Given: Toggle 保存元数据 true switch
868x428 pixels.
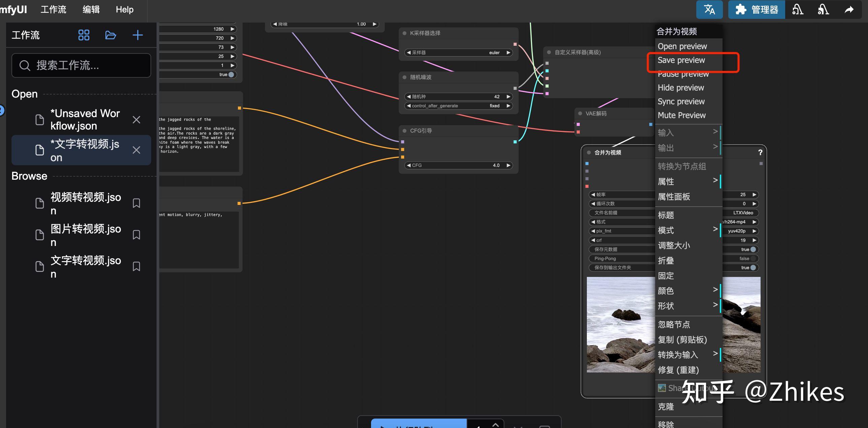Looking at the screenshot, I should [753, 250].
